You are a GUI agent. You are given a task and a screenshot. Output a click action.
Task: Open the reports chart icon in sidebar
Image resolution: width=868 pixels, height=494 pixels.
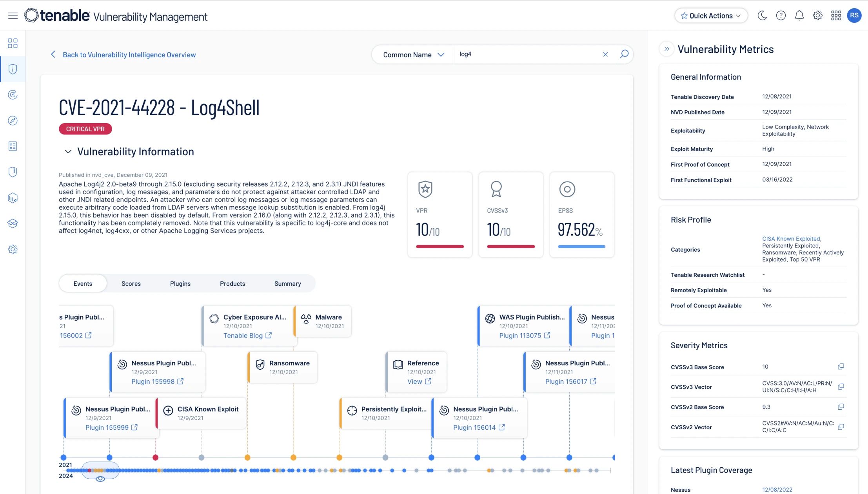click(x=13, y=198)
